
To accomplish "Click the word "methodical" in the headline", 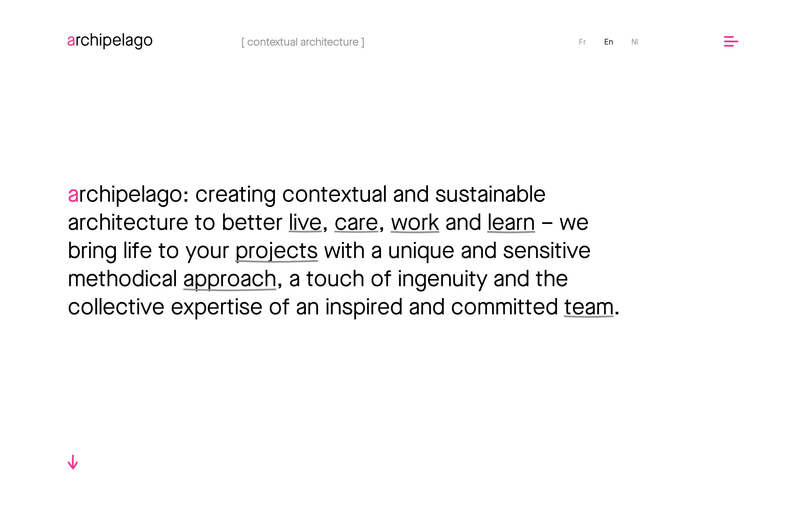I will pos(122,279).
